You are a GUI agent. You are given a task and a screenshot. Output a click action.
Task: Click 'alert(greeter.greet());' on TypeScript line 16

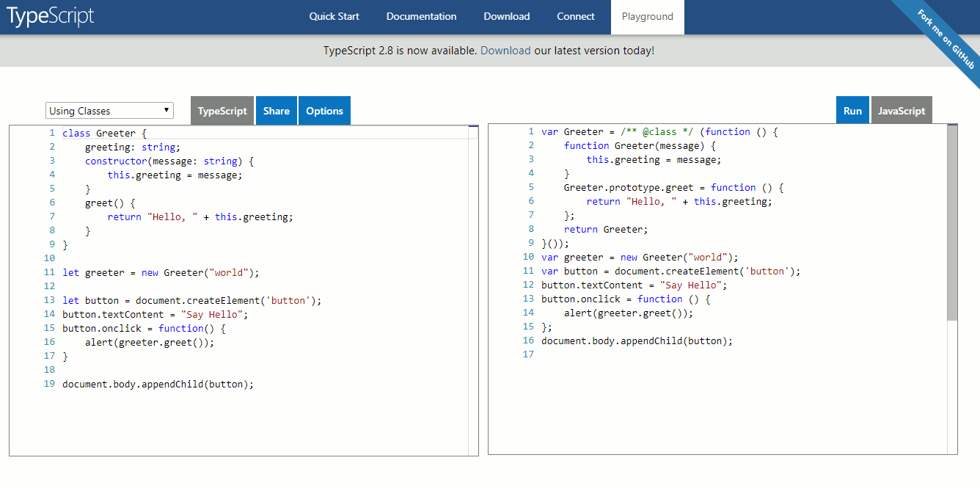[x=150, y=342]
